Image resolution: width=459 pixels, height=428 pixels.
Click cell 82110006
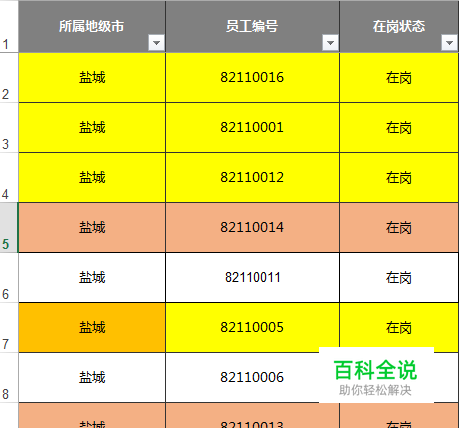tap(252, 378)
